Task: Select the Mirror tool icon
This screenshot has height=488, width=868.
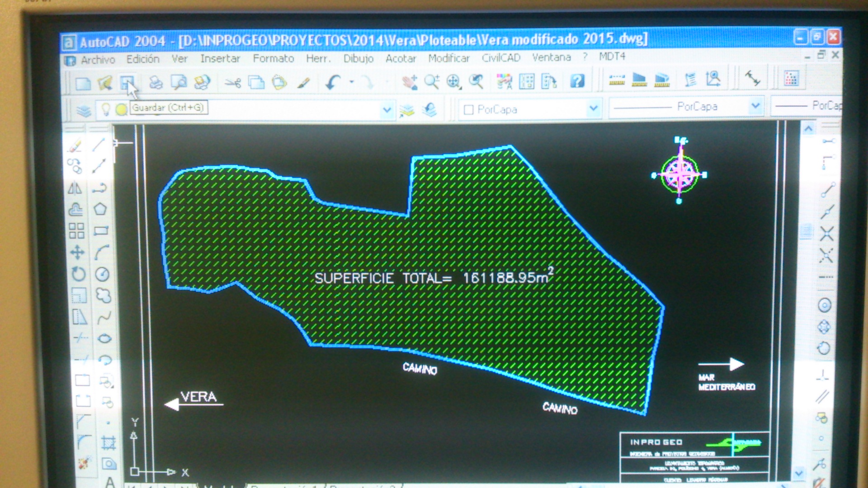Action: [75, 188]
